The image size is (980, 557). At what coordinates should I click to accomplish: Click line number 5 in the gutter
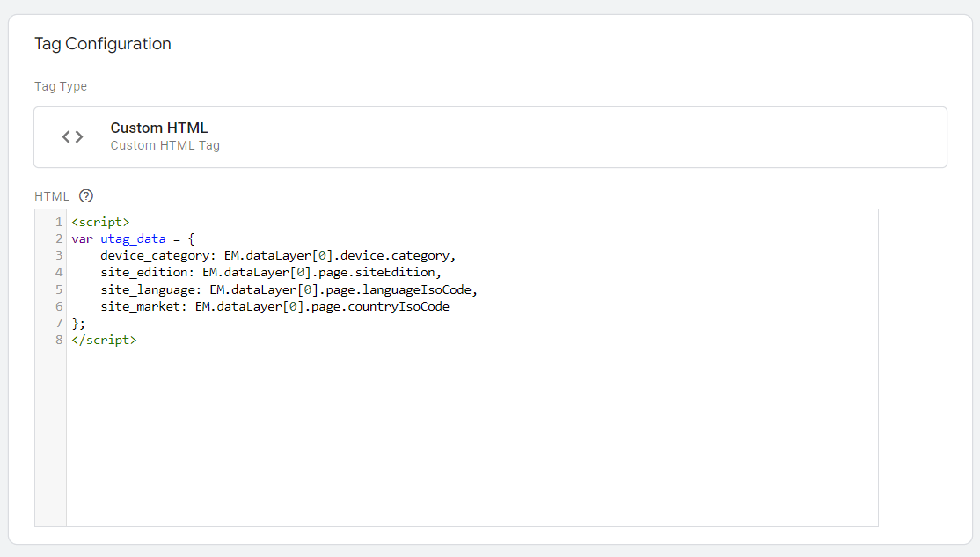pyautogui.click(x=59, y=290)
